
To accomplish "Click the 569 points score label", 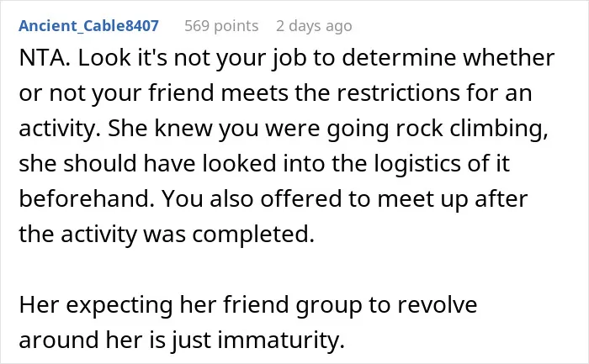I will click(x=221, y=26).
